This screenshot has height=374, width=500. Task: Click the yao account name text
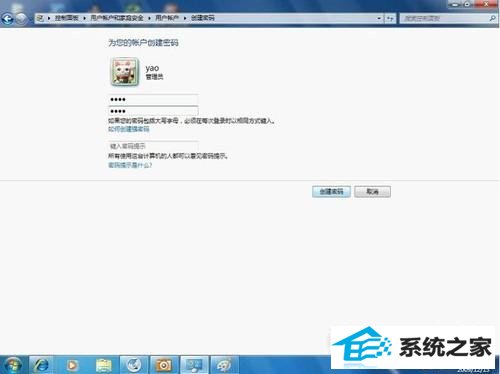(x=152, y=68)
